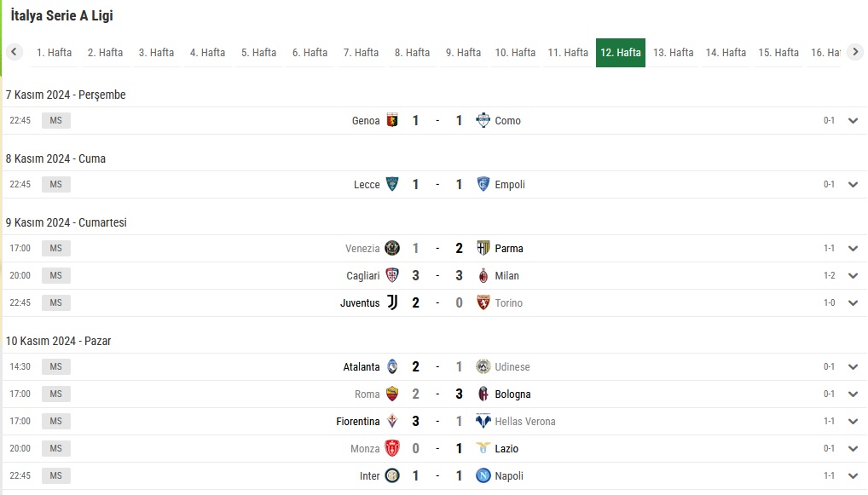Click the Hellas Verona logo
The image size is (868, 495).
click(483, 421)
